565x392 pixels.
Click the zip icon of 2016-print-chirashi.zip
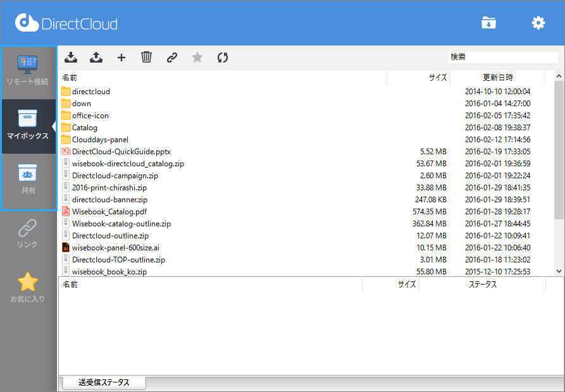pyautogui.click(x=66, y=187)
